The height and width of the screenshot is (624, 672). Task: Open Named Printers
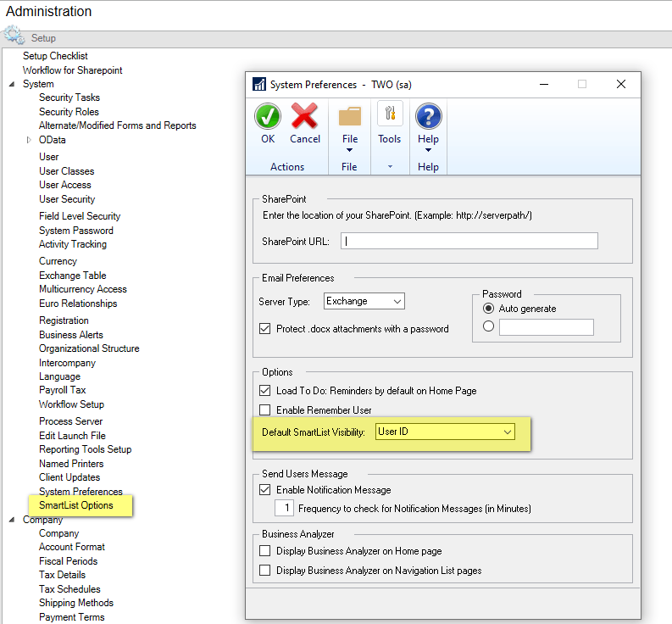point(71,464)
